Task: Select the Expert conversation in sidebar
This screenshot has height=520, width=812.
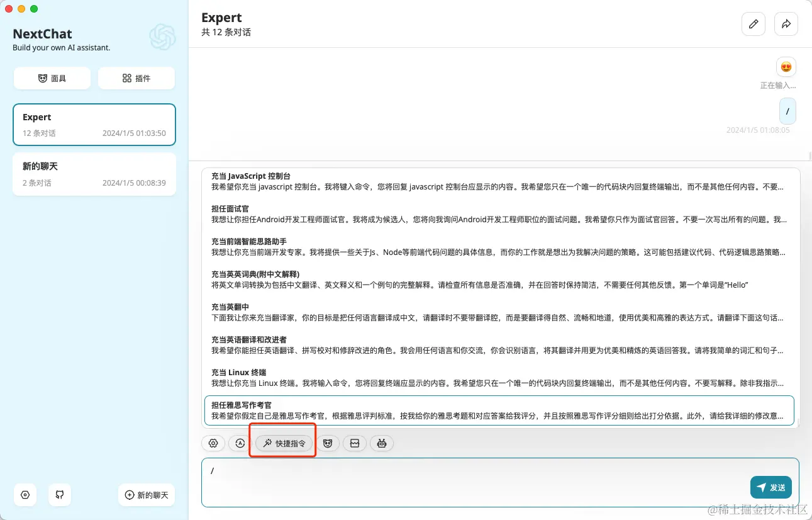Action: click(94, 125)
